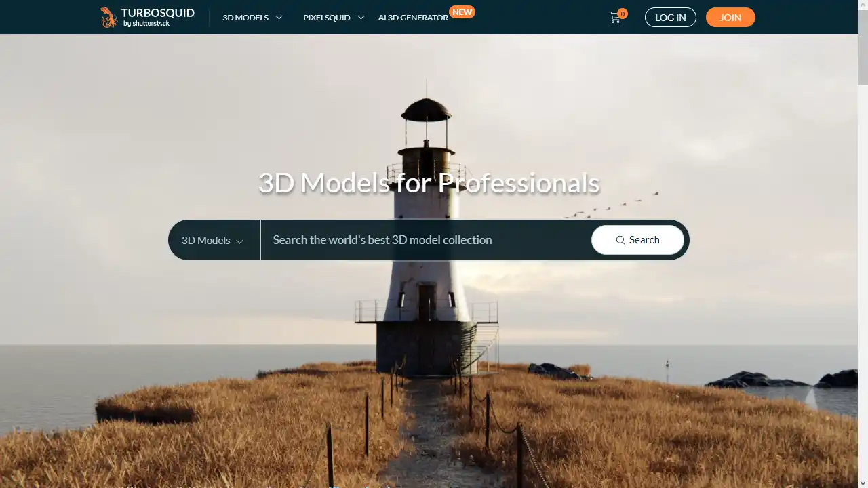The image size is (868, 488).
Task: Click the 'by shutterstock' logo text
Action: tap(146, 23)
